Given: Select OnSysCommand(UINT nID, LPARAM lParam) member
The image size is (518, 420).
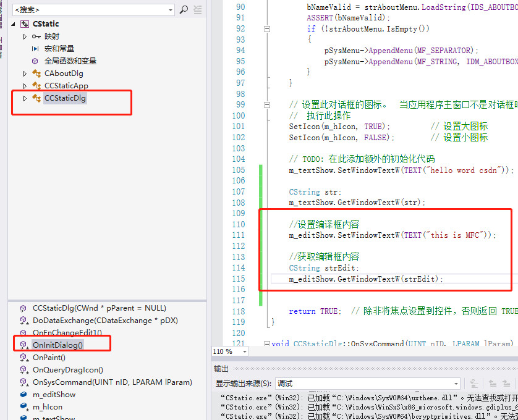Looking at the screenshot, I should tap(113, 382).
